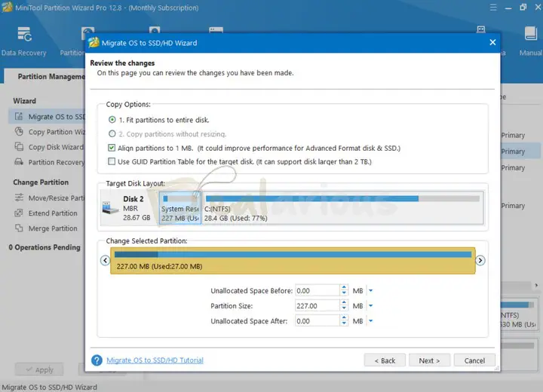Click the Data Recovery toolbar icon
This screenshot has width=543, height=392.
click(23, 35)
